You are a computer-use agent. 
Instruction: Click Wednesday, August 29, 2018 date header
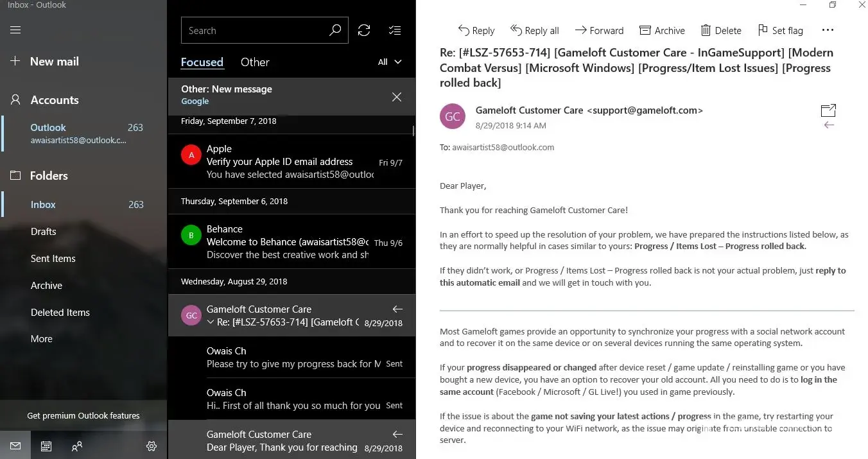coord(234,281)
